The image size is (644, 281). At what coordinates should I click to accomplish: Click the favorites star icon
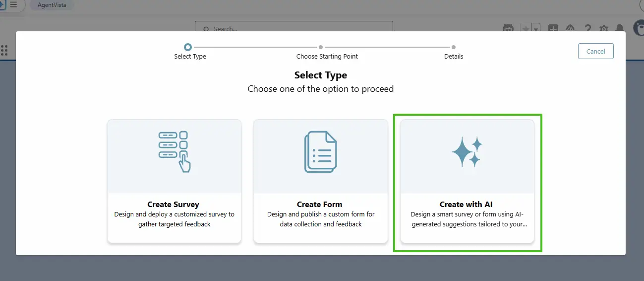pyautogui.click(x=526, y=29)
